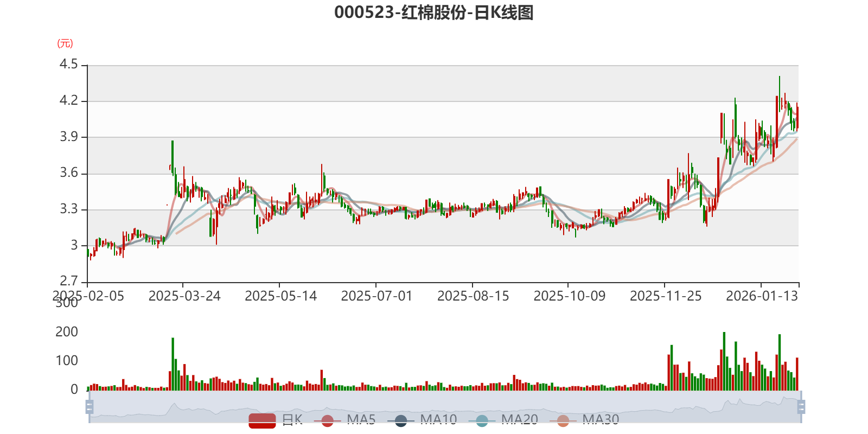Click the tall green candlestick peak near 2025-03-24

click(173, 157)
